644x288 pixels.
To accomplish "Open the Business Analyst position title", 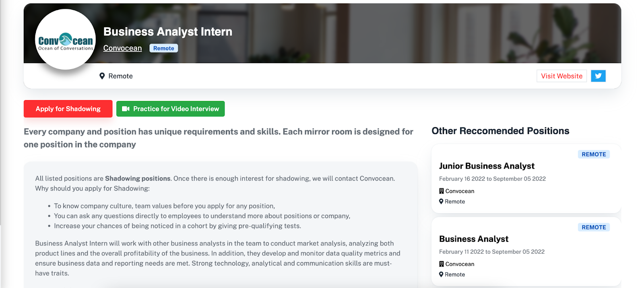I will [x=474, y=239].
